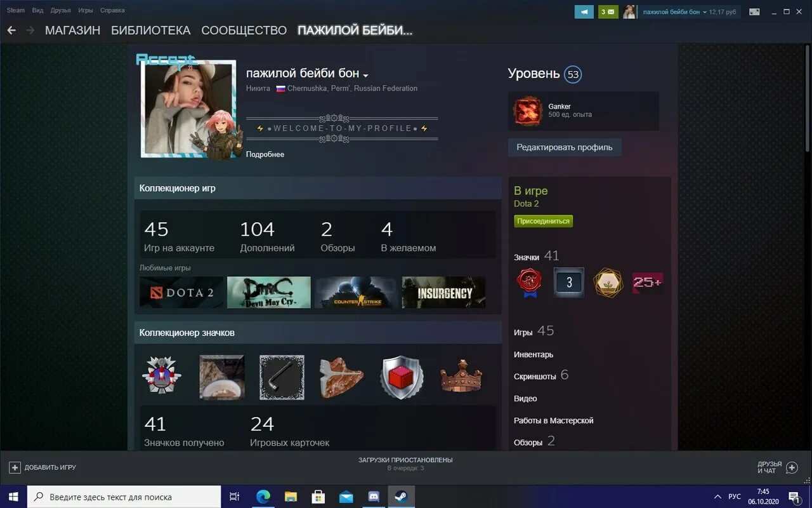Image resolution: width=812 pixels, height=508 pixels.
Task: Click the Windows search input field
Action: [124, 497]
